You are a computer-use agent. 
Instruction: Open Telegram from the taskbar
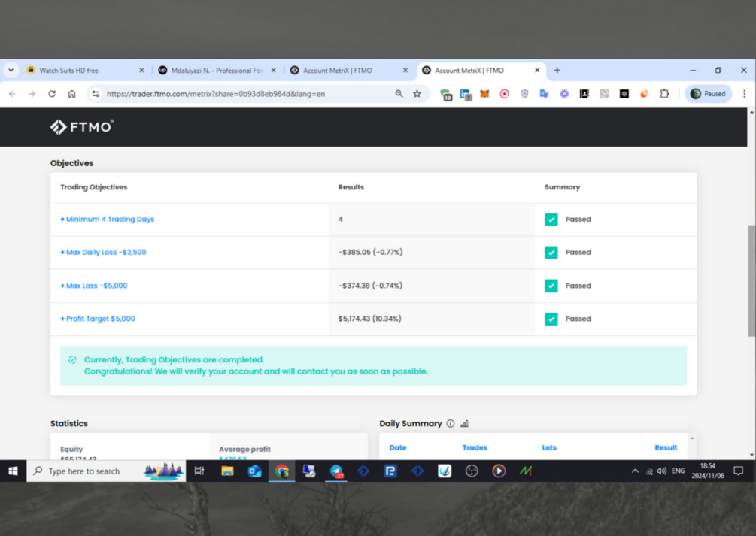click(x=336, y=471)
